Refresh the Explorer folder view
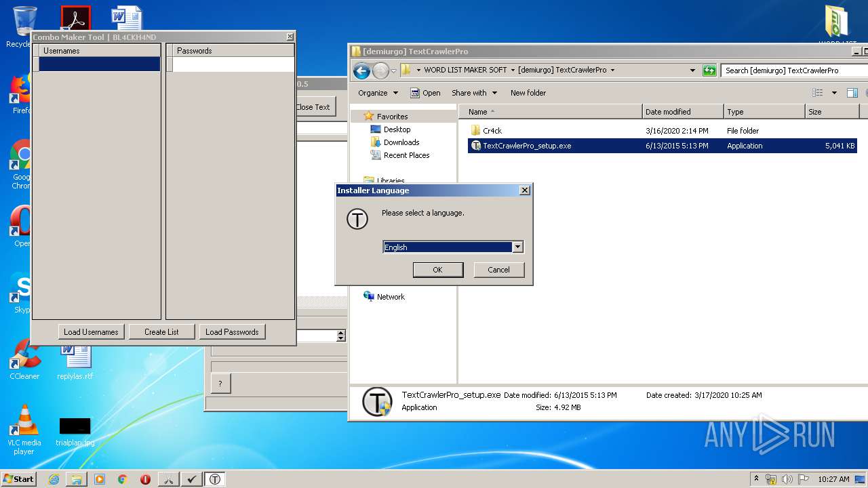This screenshot has height=488, width=868. [x=709, y=70]
